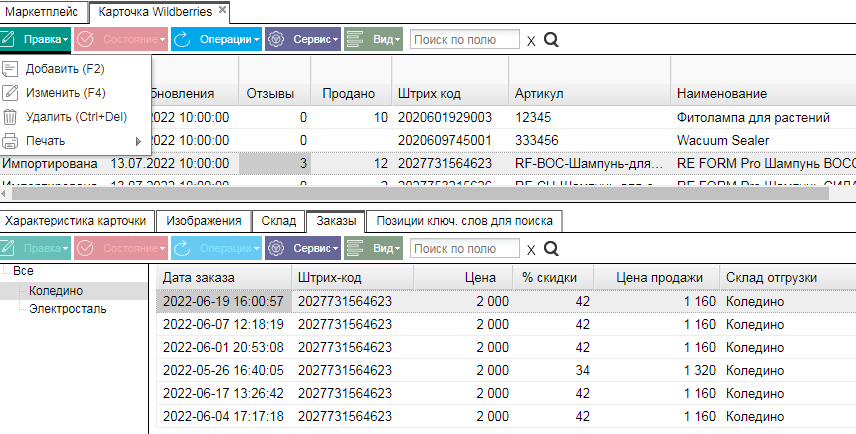Click the lines icon on lower Вид button
The image size is (856, 434).
pos(355,248)
